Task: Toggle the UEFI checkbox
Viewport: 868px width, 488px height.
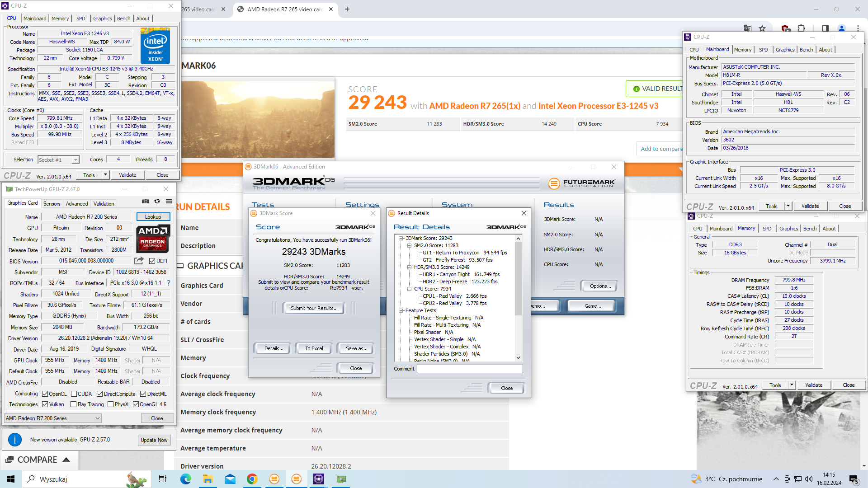Action: point(152,261)
